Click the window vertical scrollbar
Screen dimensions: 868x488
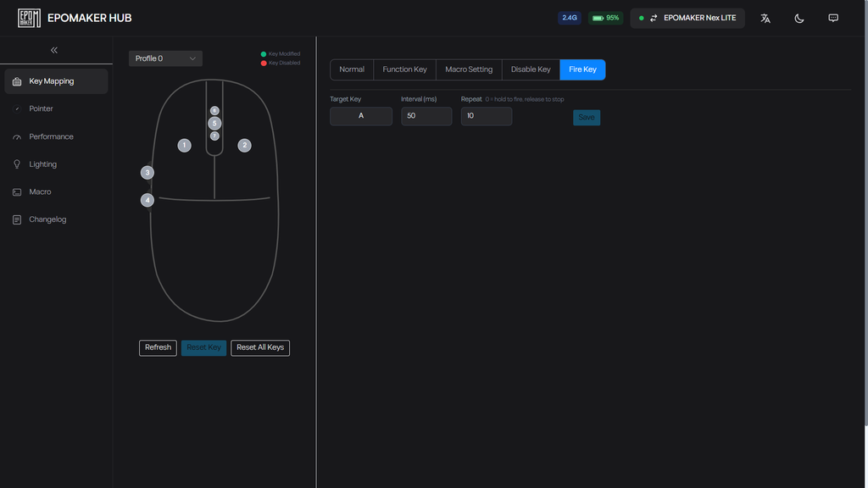click(865, 213)
